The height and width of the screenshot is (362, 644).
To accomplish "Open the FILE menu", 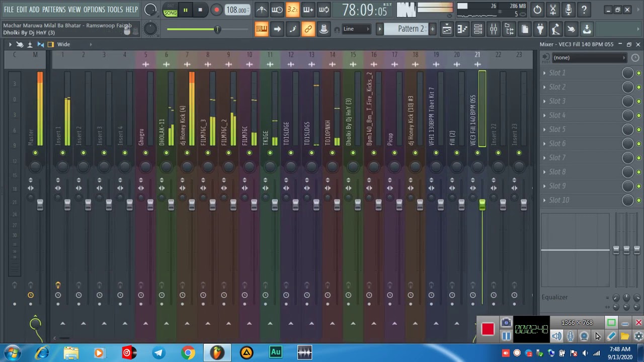I will click(x=9, y=10).
